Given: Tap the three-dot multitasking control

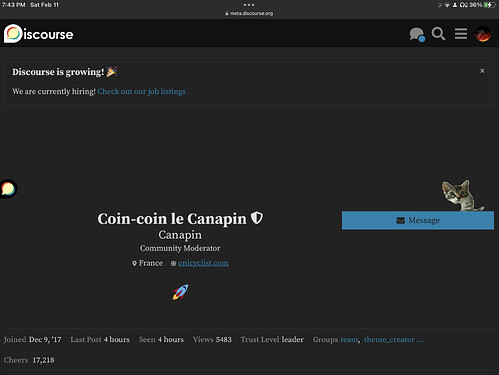Looking at the screenshot, I should pyautogui.click(x=249, y=5).
